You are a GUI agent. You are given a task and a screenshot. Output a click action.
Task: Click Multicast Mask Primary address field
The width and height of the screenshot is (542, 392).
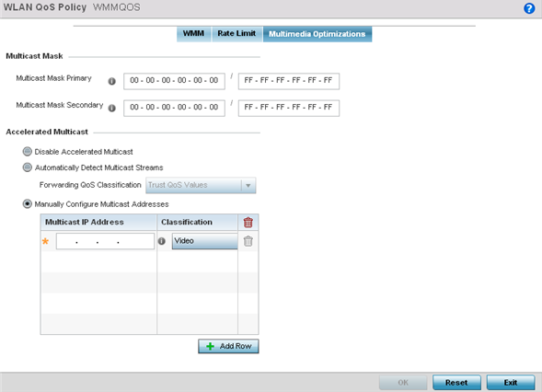(174, 81)
